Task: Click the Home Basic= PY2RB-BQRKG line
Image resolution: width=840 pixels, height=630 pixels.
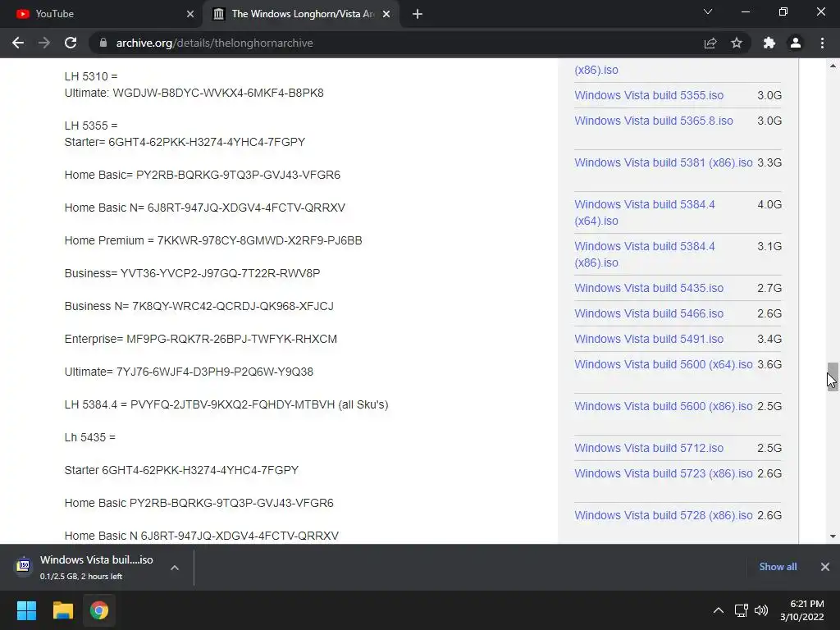Action: 203,175
